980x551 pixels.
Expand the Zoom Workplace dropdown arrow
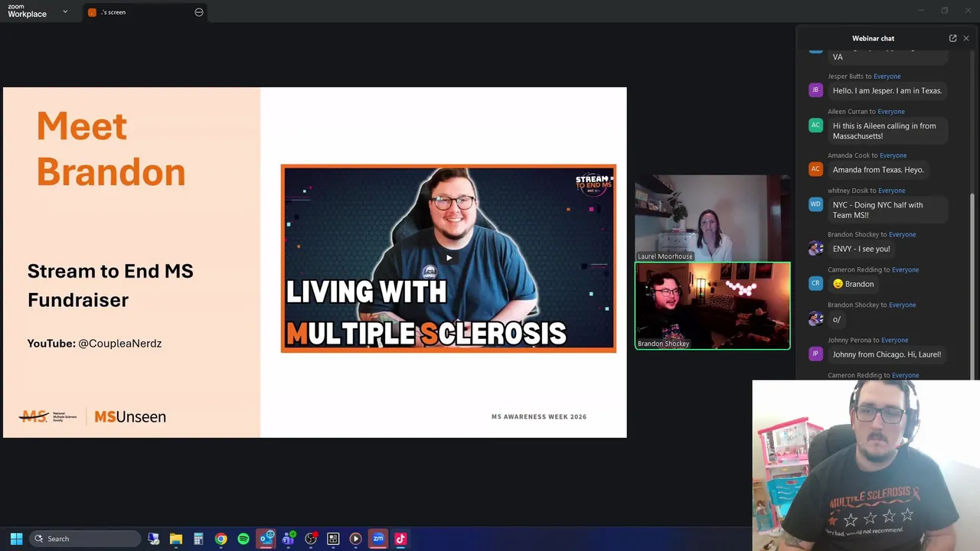click(65, 11)
